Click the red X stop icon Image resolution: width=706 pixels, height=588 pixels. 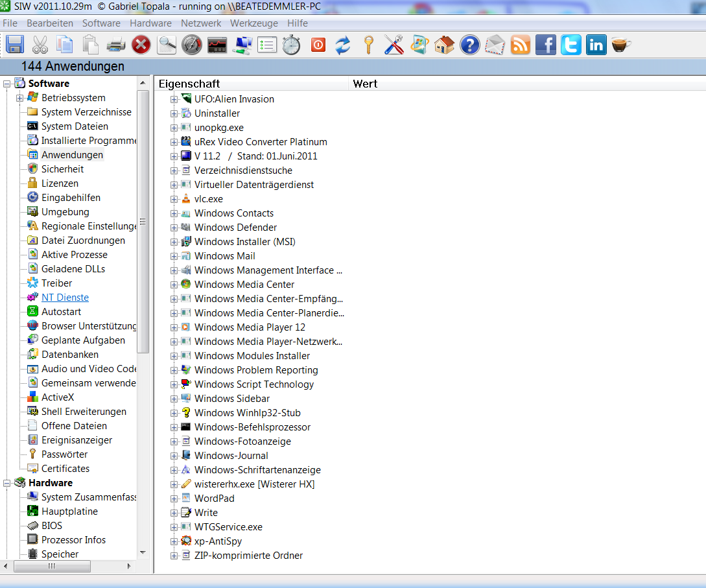point(141,45)
